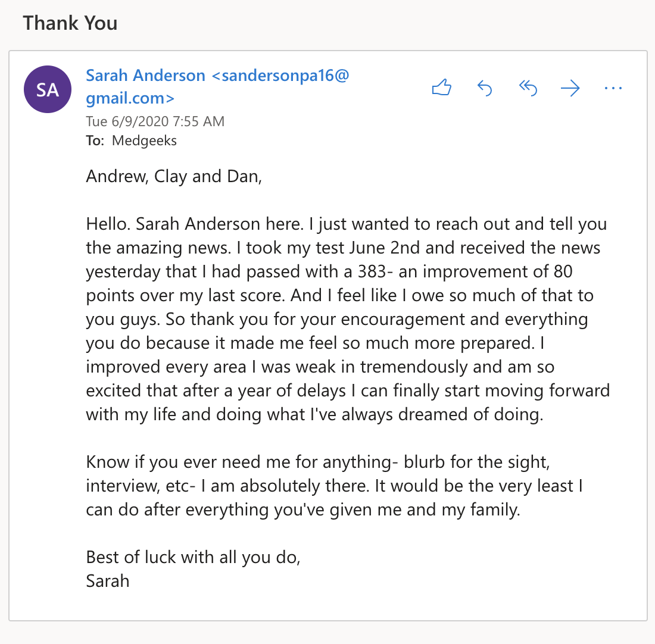This screenshot has height=644, width=655.
Task: Choose the Reply All double-arrow icon
Action: 528,88
